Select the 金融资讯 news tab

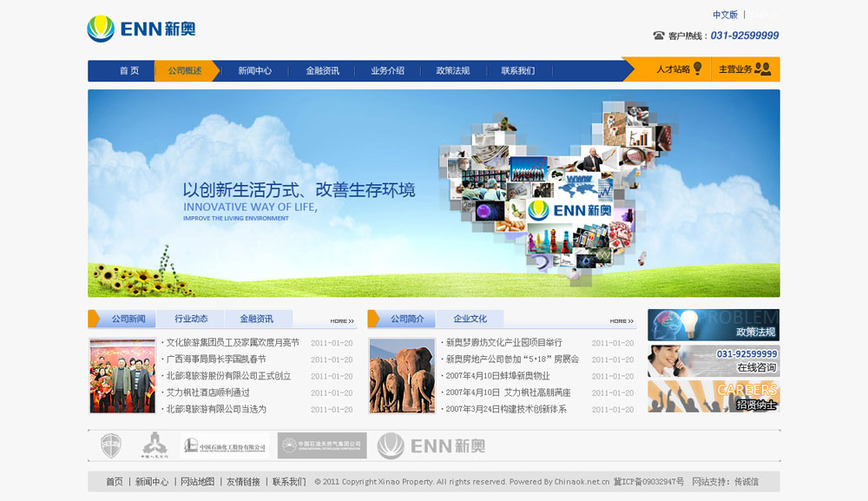(257, 319)
